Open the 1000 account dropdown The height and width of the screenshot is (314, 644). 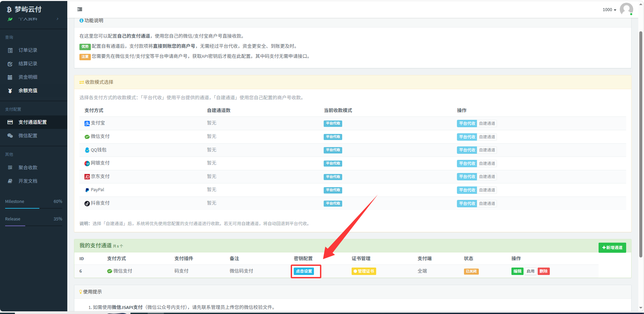[x=609, y=10]
